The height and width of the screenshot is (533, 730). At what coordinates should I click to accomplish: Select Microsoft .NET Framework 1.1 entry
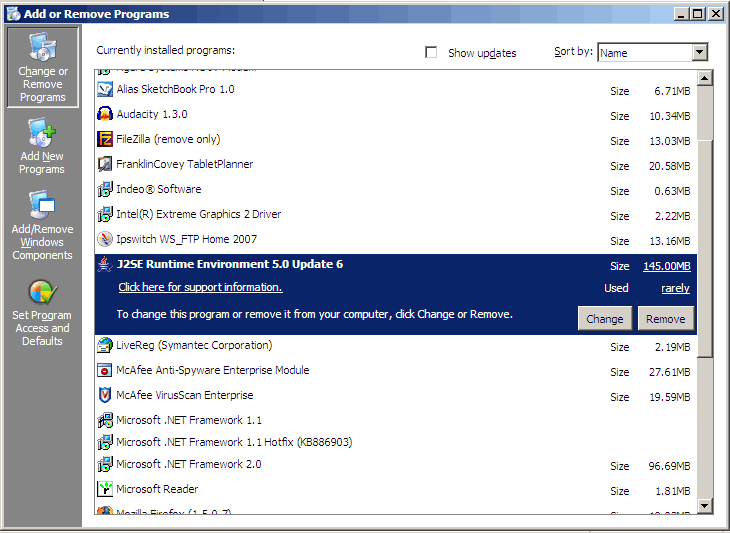coord(396,420)
